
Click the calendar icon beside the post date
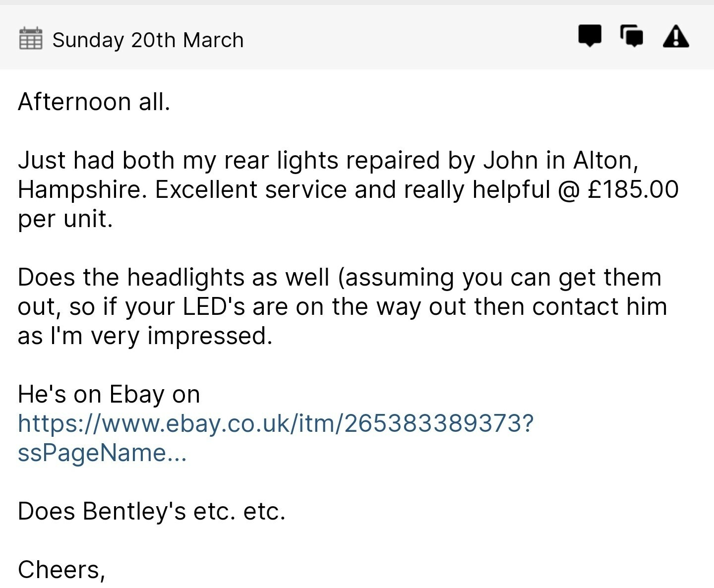click(31, 39)
